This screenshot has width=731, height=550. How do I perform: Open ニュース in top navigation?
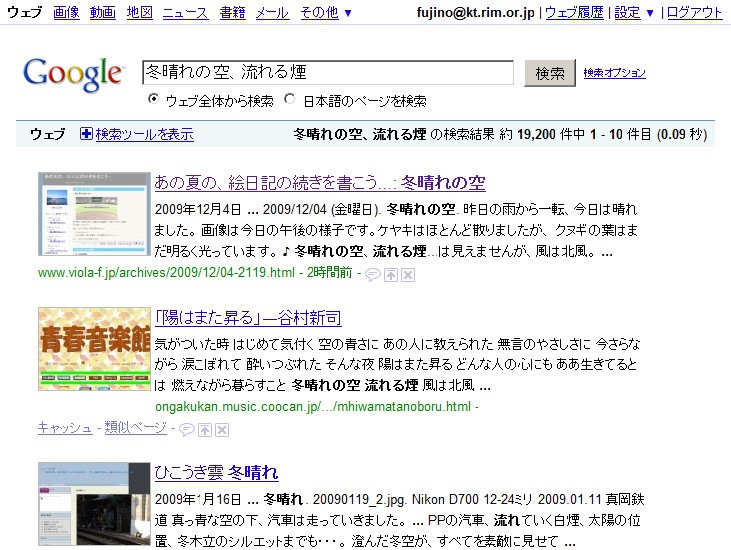tap(186, 13)
